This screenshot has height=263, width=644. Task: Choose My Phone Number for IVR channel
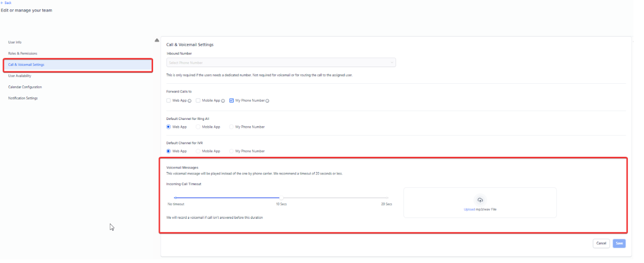[232, 151]
